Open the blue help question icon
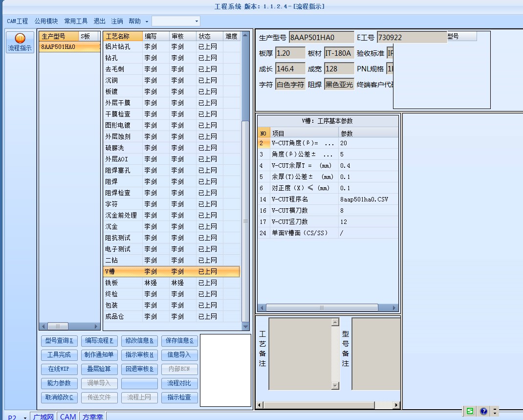523x420 pixels. click(x=483, y=411)
